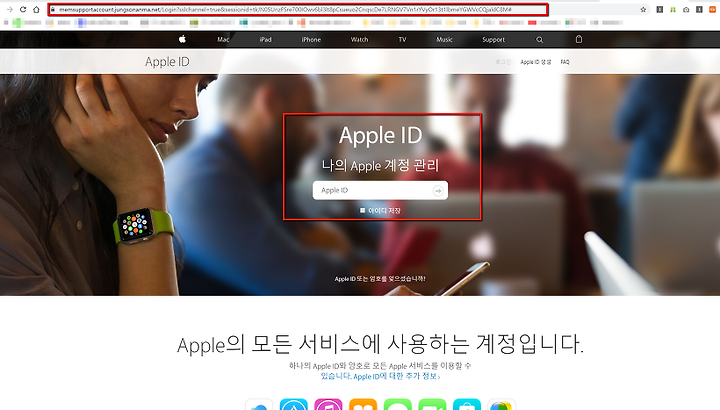Open the TV menu item
Viewport: 720px width, 410px height.
[402, 39]
